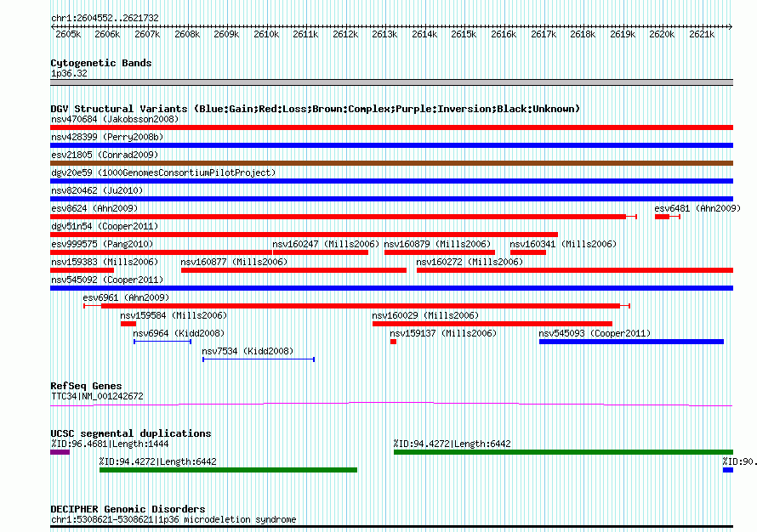757x532 pixels.
Task: Click the %ID:96.4681|Length:1444 label
Action: click(x=110, y=444)
